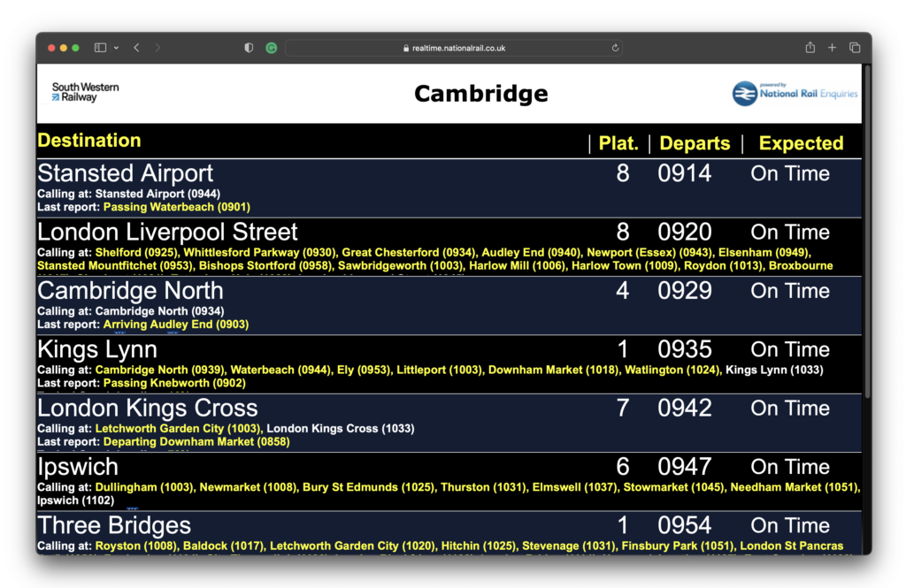Viewport: 906px width, 588px height.
Task: Click the forward navigation arrow
Action: click(x=157, y=48)
